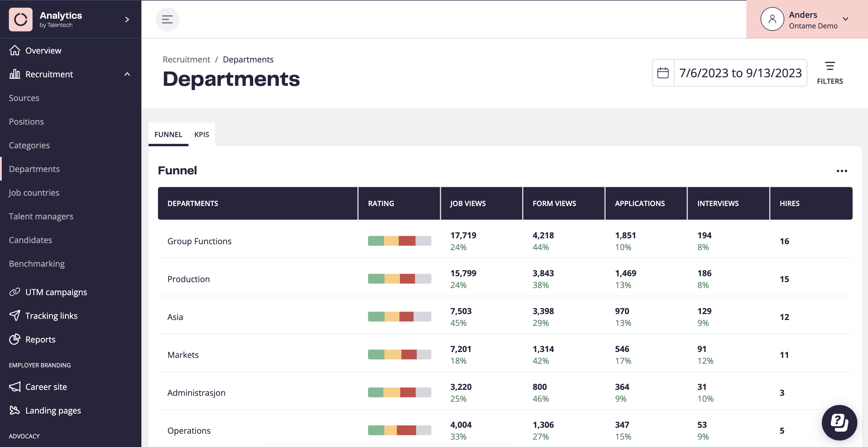
Task: Sort by the HIRES column header
Action: (x=811, y=203)
